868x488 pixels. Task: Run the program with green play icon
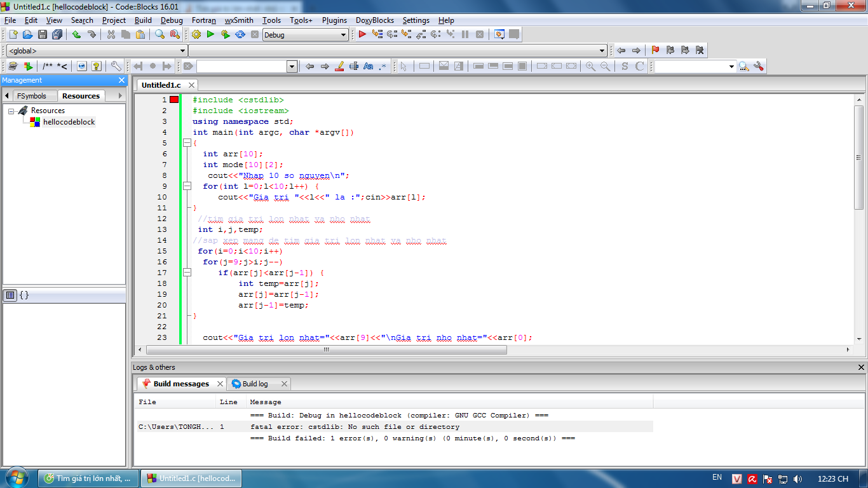[x=210, y=34]
